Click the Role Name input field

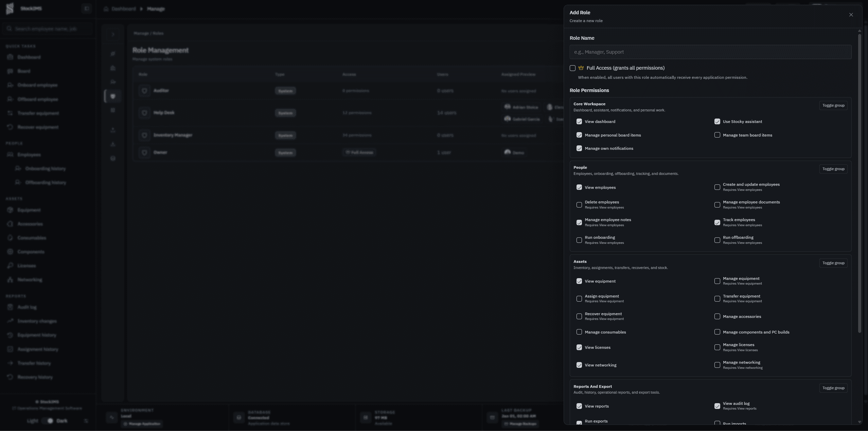[x=710, y=52]
